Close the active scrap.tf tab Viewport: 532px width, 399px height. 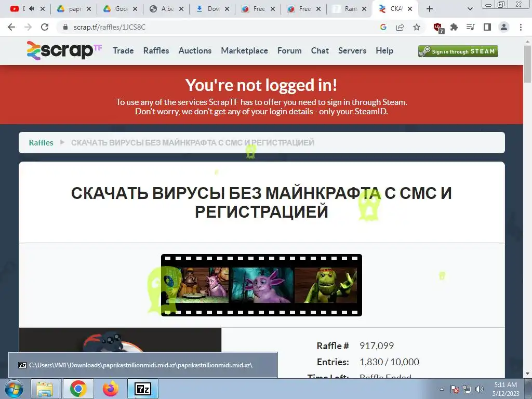pyautogui.click(x=410, y=9)
